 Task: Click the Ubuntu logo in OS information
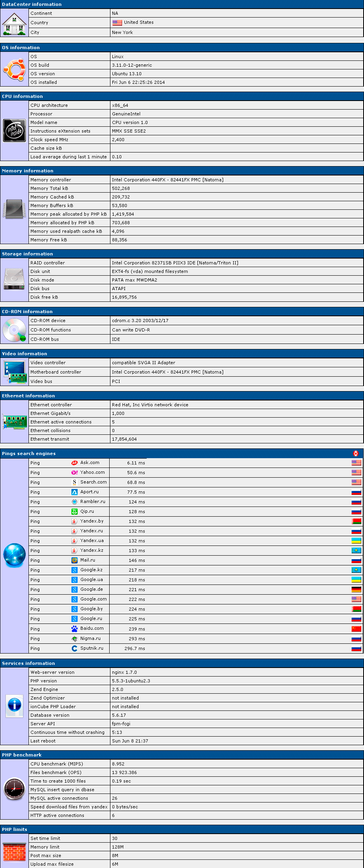[x=14, y=69]
